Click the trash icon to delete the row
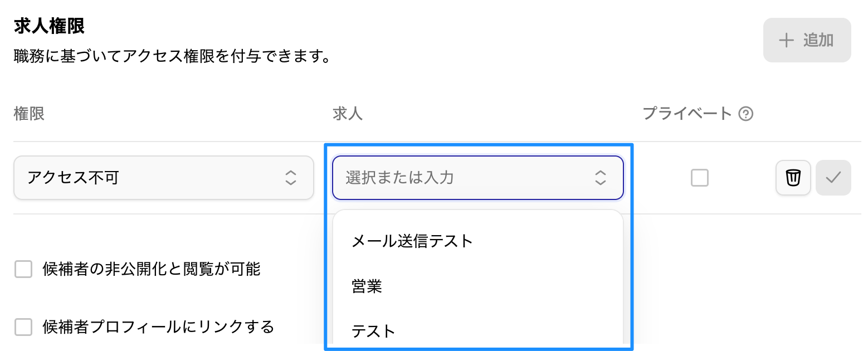This screenshot has width=868, height=351. pyautogui.click(x=793, y=178)
